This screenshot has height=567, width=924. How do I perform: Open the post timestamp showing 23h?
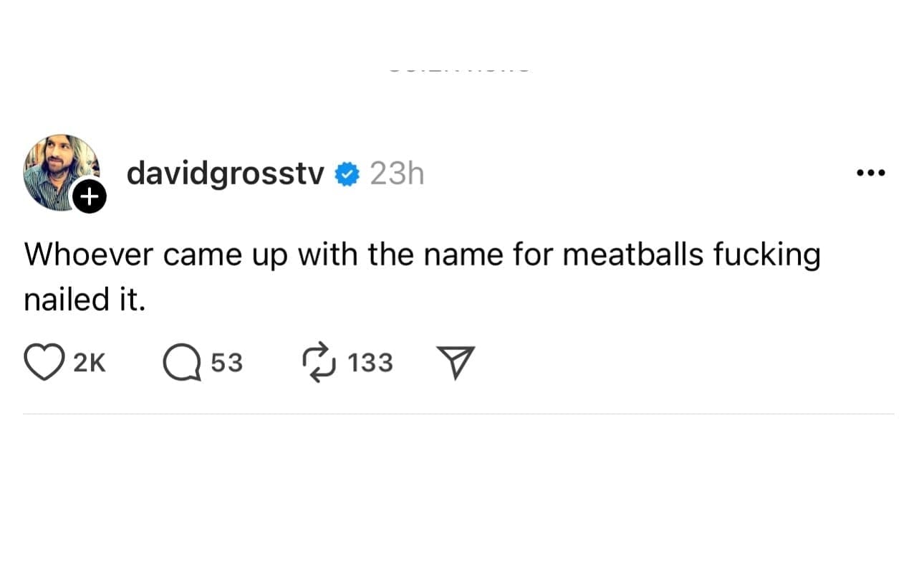(396, 173)
